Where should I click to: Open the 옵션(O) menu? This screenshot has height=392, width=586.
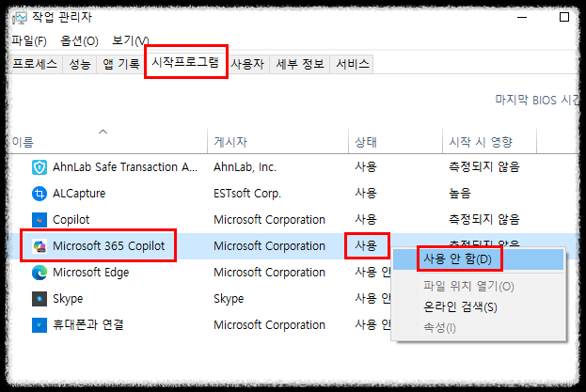click(x=79, y=40)
